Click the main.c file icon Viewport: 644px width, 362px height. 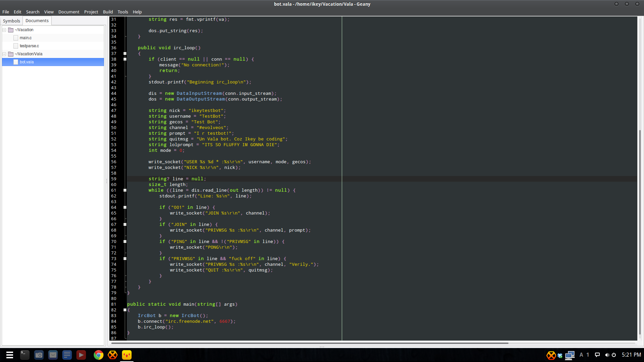16,38
